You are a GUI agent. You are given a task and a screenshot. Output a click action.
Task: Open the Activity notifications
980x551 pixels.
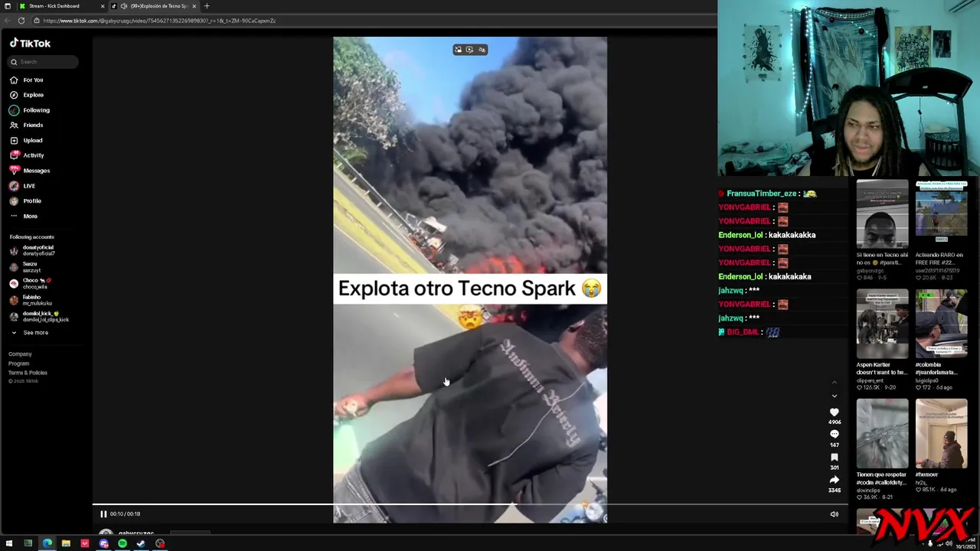click(27, 155)
